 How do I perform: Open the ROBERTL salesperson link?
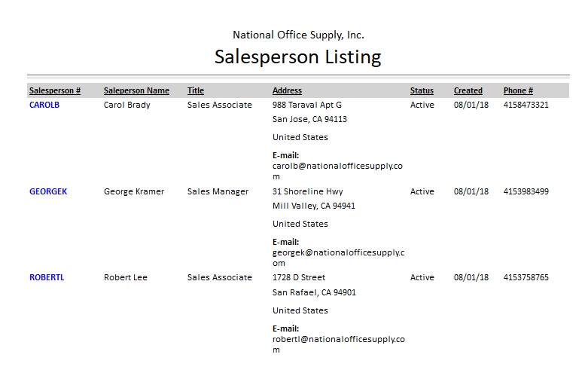[x=47, y=278]
